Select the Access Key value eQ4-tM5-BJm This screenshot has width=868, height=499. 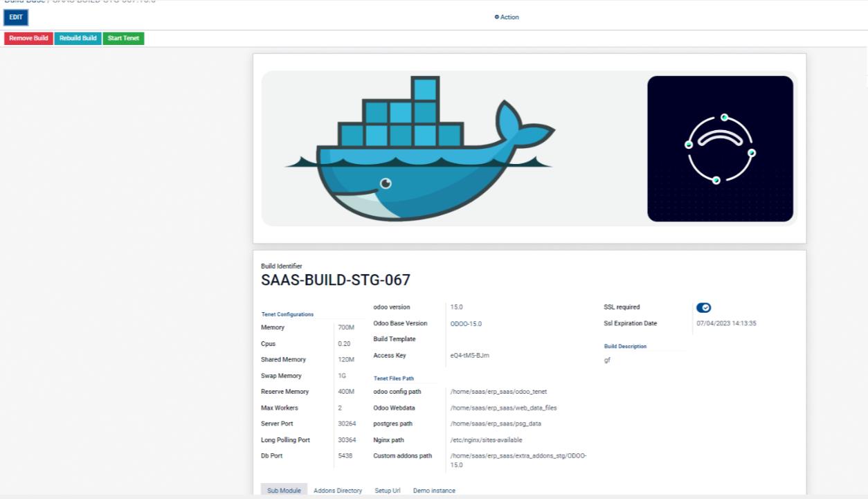469,356
